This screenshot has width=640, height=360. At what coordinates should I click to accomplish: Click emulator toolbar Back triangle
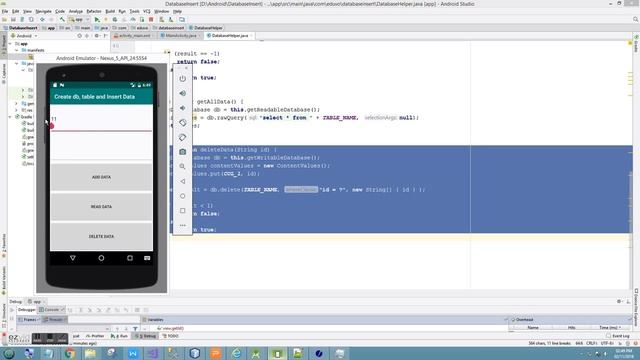click(182, 181)
